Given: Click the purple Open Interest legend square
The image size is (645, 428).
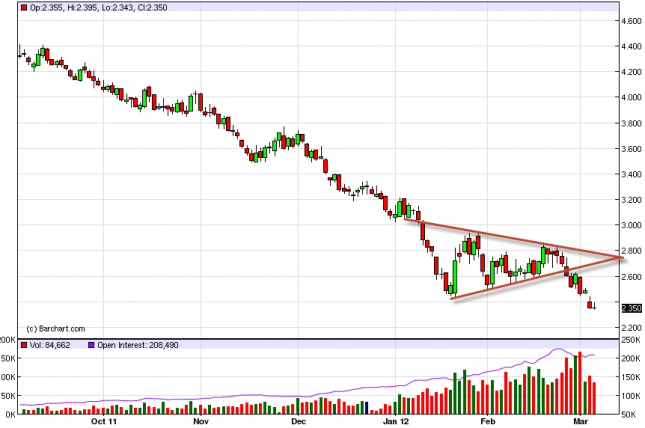Looking at the screenshot, I should pos(91,345).
